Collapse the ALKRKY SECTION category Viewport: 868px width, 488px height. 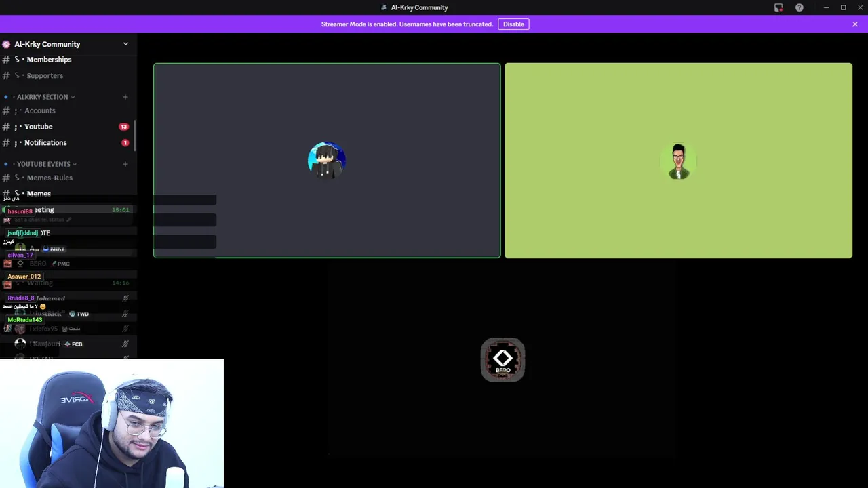(42, 97)
